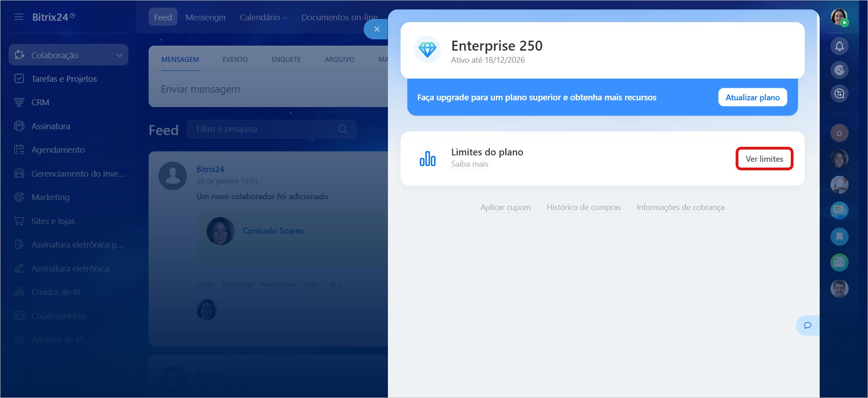Open the hamburger menu next to Bitrix24
The height and width of the screenshot is (398, 868).
pos(19,17)
